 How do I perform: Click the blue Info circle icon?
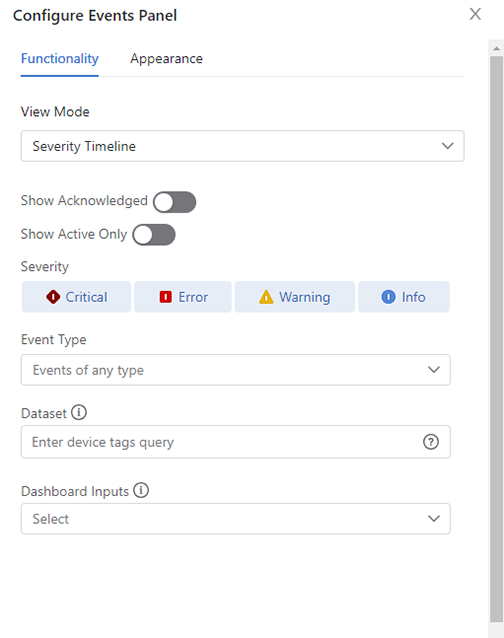(388, 297)
